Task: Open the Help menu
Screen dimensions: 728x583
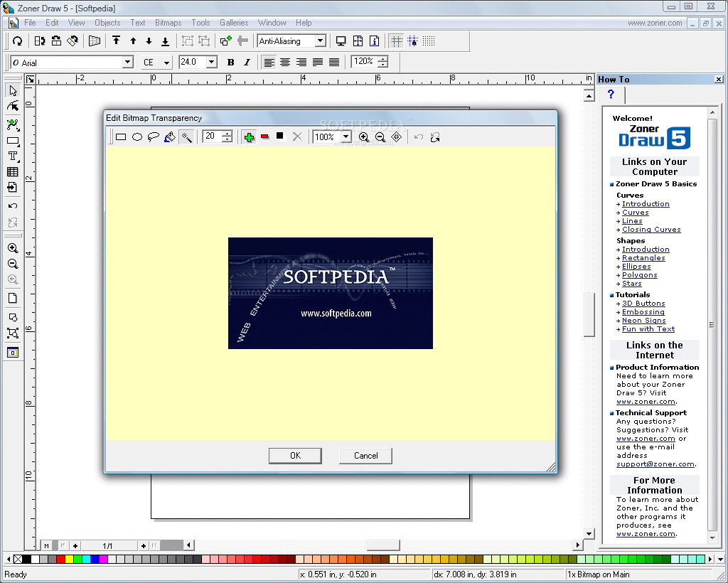Action: click(x=304, y=22)
